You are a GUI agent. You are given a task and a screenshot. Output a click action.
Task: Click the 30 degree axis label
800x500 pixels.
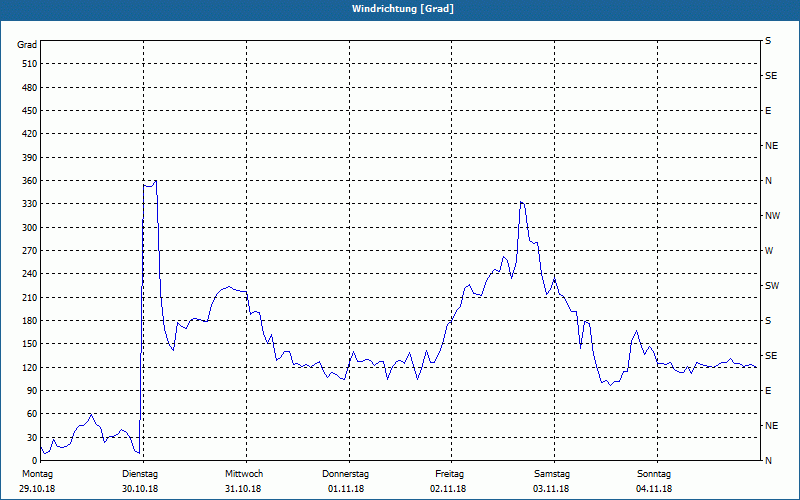32,437
